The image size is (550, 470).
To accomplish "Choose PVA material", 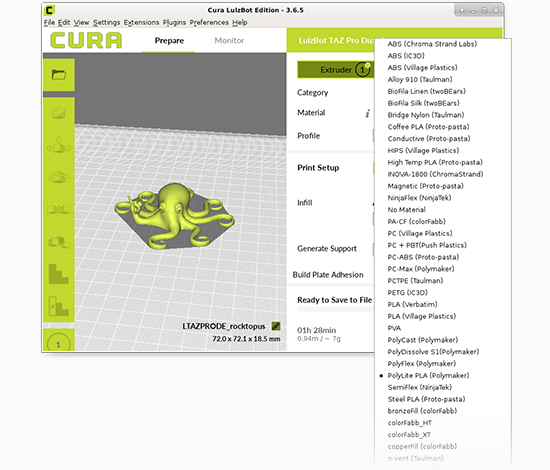I will (443, 328).
